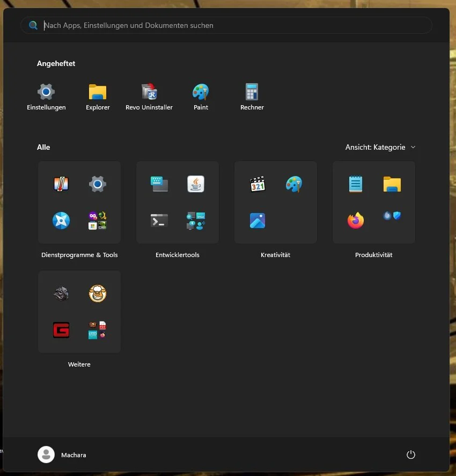Open the pinned Paint app
Image resolution: width=456 pixels, height=476 pixels.
point(201,97)
